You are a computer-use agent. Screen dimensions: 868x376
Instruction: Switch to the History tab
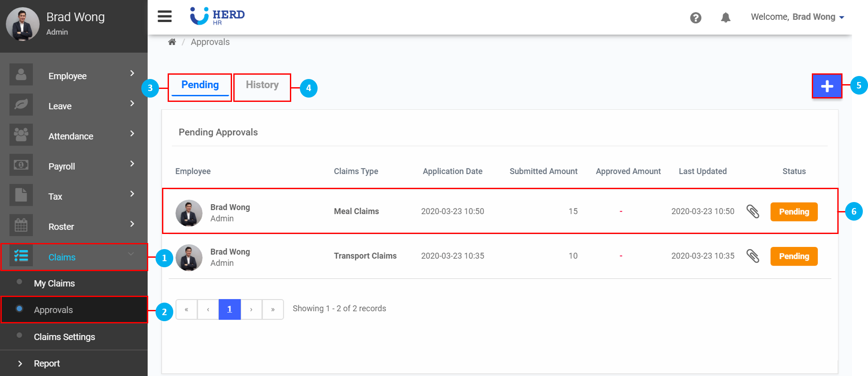point(262,85)
